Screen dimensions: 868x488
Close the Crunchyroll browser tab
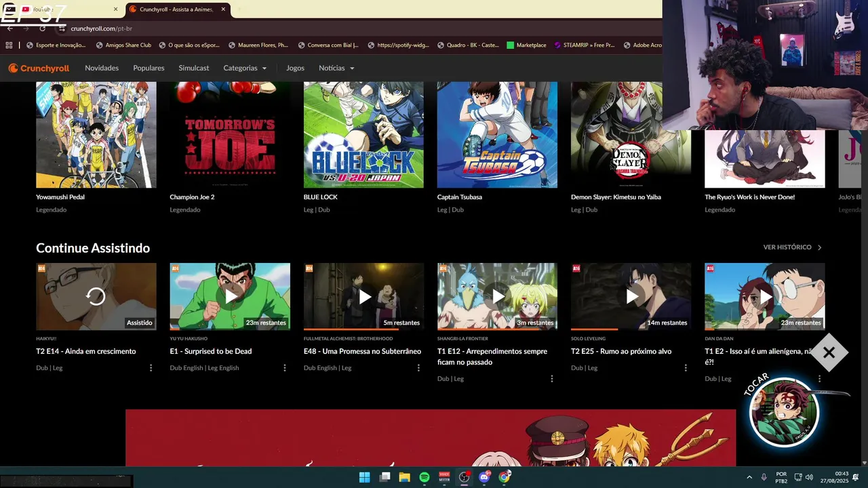223,9
